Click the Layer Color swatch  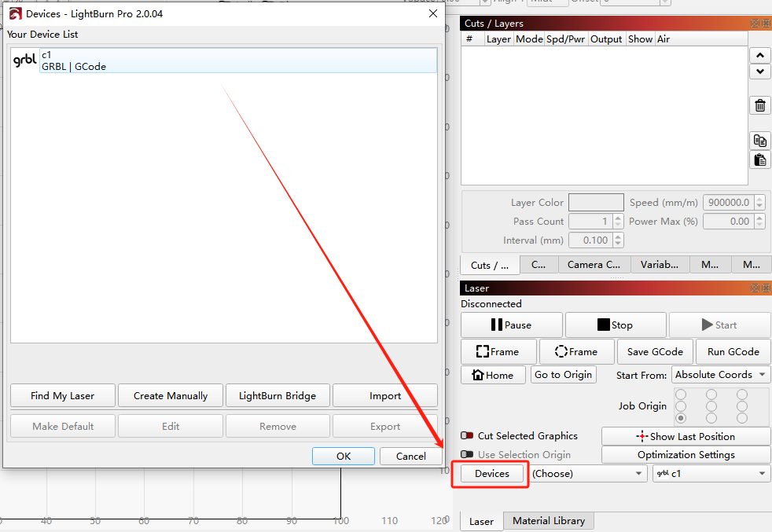click(596, 202)
